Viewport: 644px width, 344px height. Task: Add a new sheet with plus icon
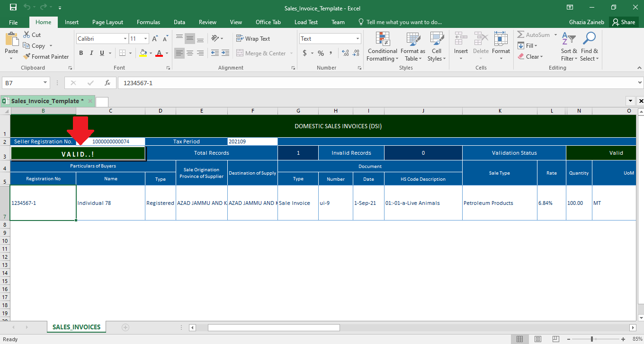pyautogui.click(x=125, y=327)
